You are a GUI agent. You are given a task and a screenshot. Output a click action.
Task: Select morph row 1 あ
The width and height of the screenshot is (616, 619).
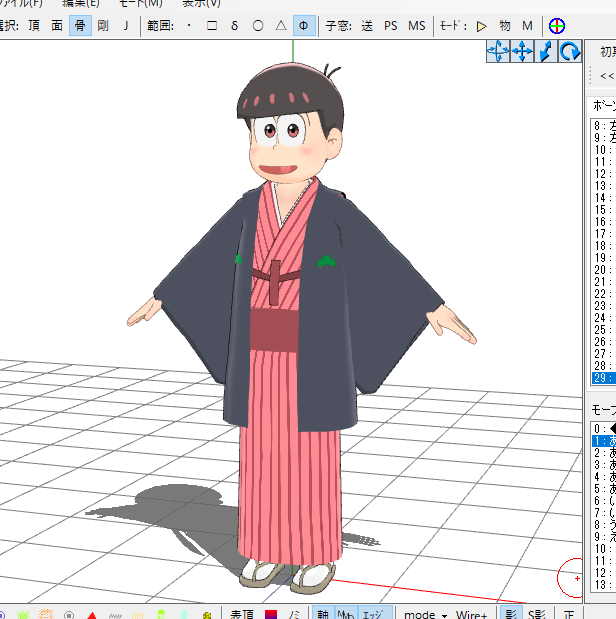coord(604,441)
